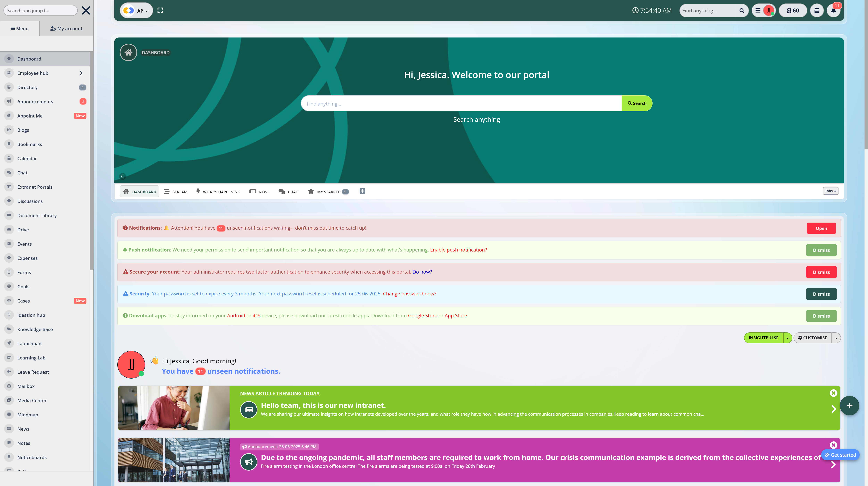Image resolution: width=868 pixels, height=486 pixels.
Task: Open the InsightPulse dropdown arrow
Action: click(787, 338)
